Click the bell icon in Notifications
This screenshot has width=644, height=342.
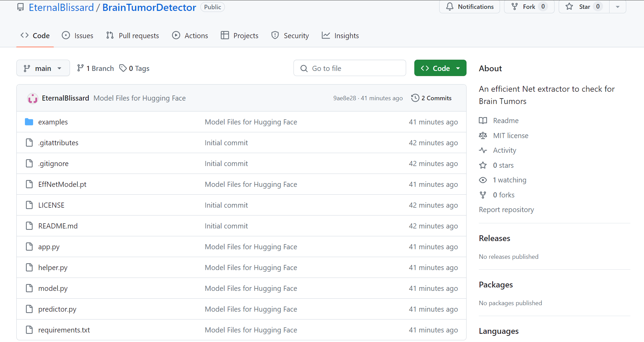[x=450, y=6]
